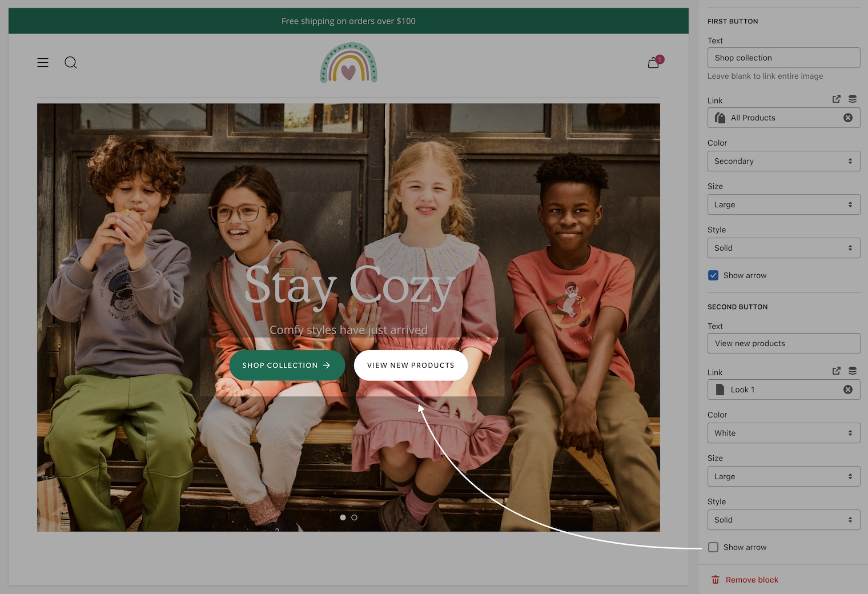The image size is (868, 594).
Task: Go to the second slide dot
Action: coord(355,517)
